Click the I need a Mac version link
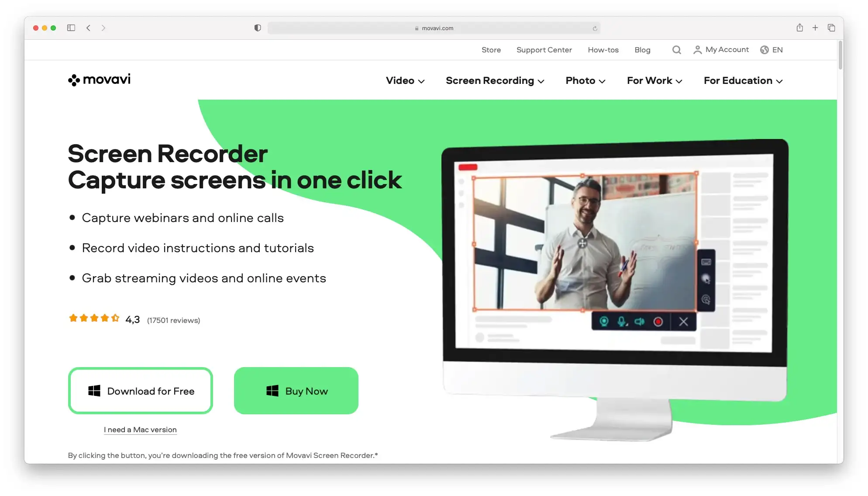This screenshot has height=496, width=868. [x=140, y=429]
